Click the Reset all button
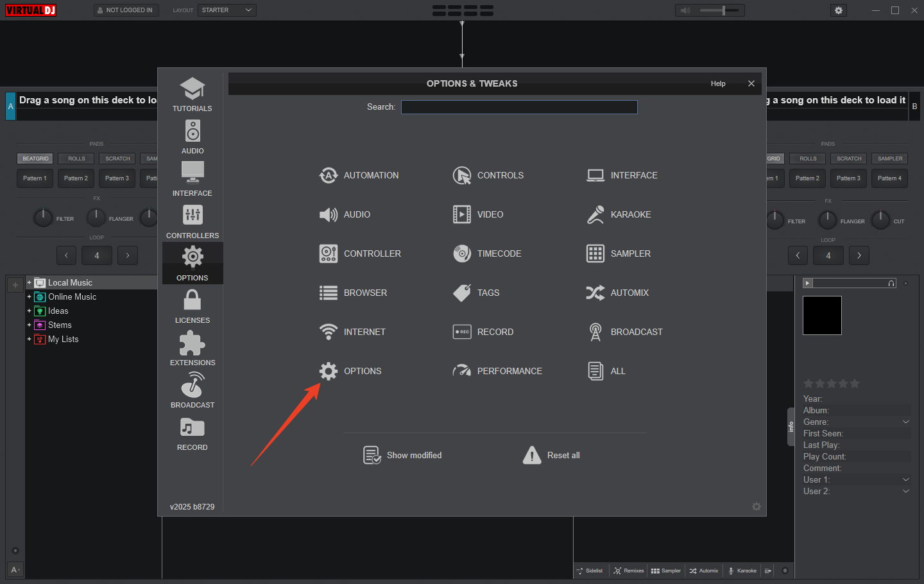 [551, 455]
